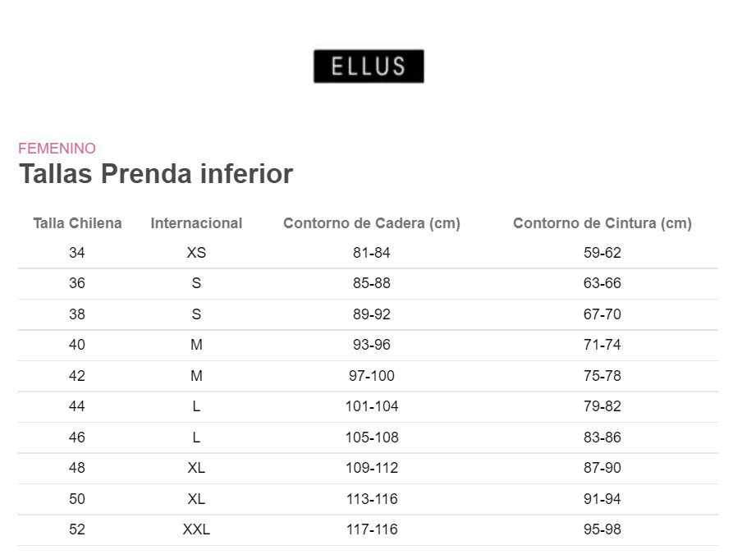Select the XXL international size cell
This screenshot has width=756, height=559.
[196, 529]
